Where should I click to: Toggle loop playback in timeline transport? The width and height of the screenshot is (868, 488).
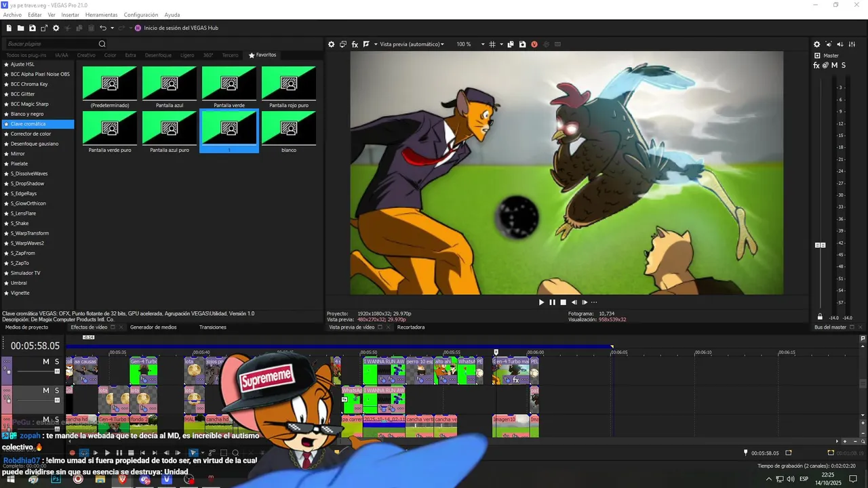click(x=84, y=453)
